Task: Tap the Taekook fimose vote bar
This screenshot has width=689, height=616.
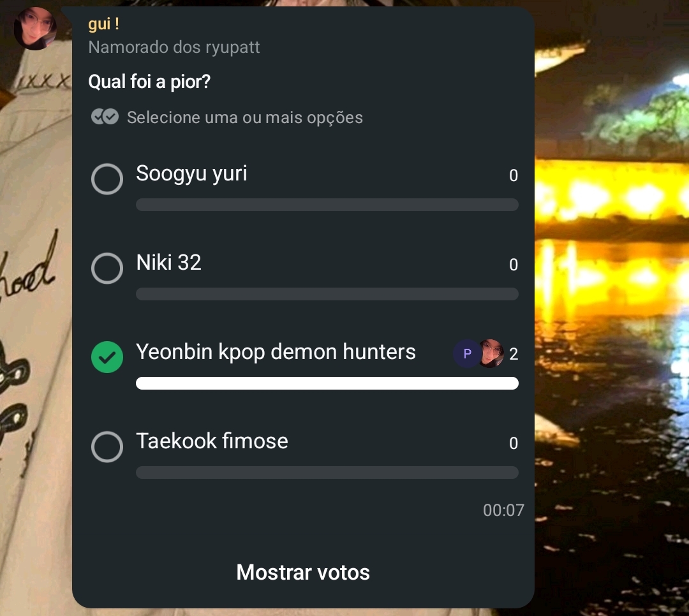Action: (x=327, y=473)
